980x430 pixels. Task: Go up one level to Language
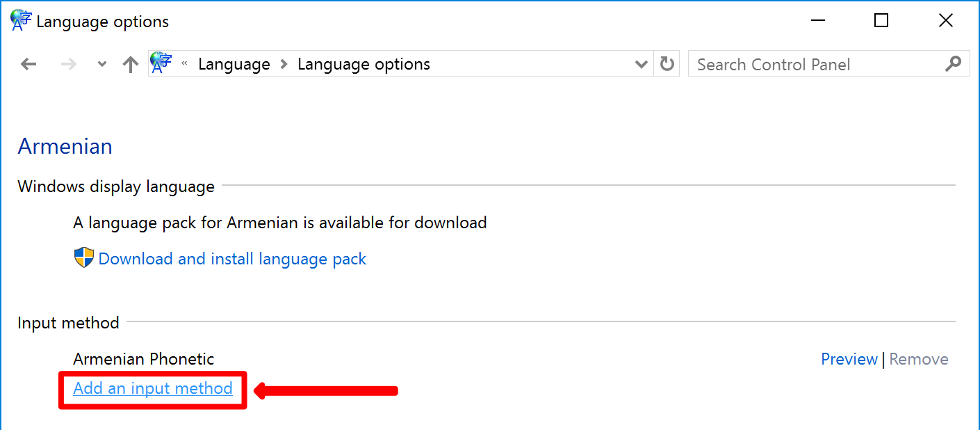coord(131,65)
